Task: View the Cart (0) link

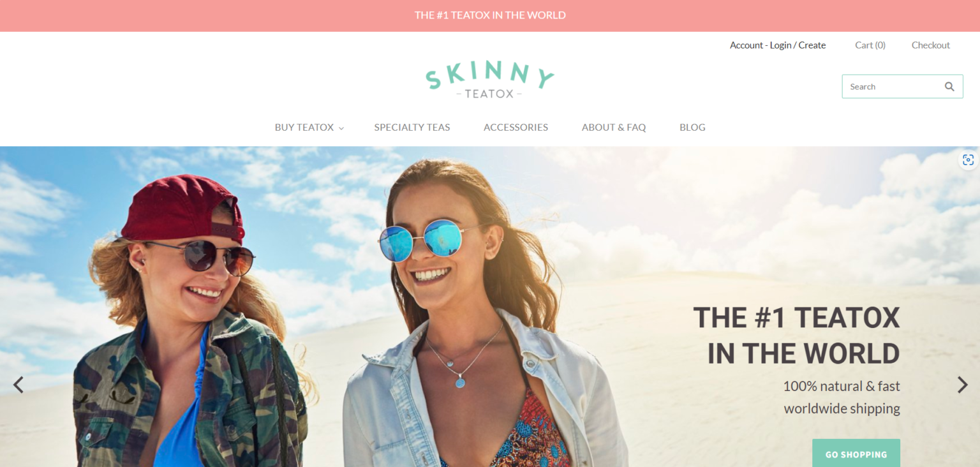Action: coord(870,45)
